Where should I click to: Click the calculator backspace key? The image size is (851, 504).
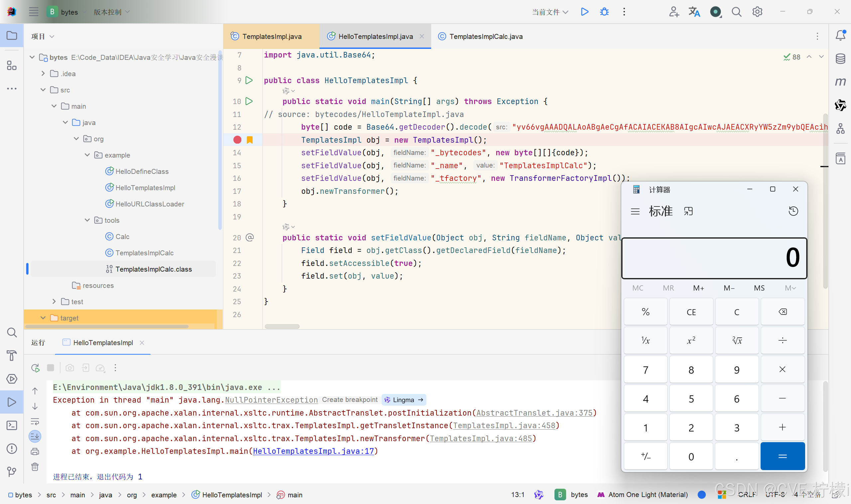tap(783, 312)
